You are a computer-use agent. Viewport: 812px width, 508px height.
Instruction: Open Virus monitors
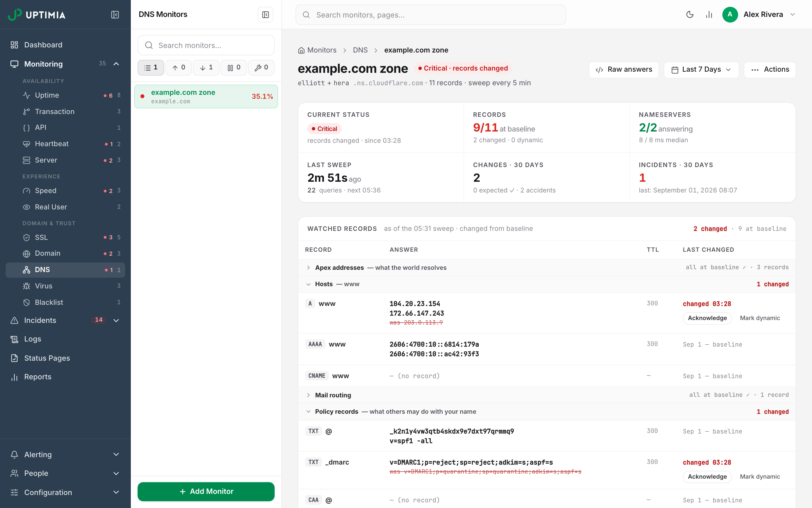tap(65, 286)
